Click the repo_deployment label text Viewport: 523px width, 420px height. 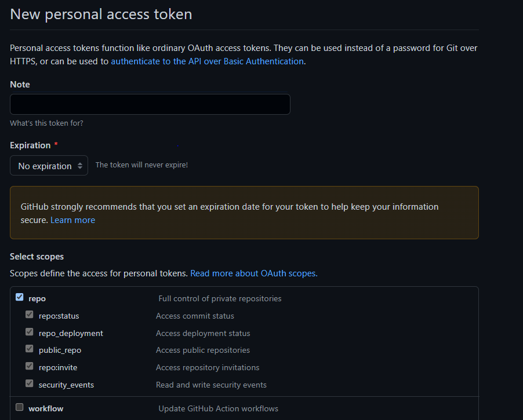[71, 333]
